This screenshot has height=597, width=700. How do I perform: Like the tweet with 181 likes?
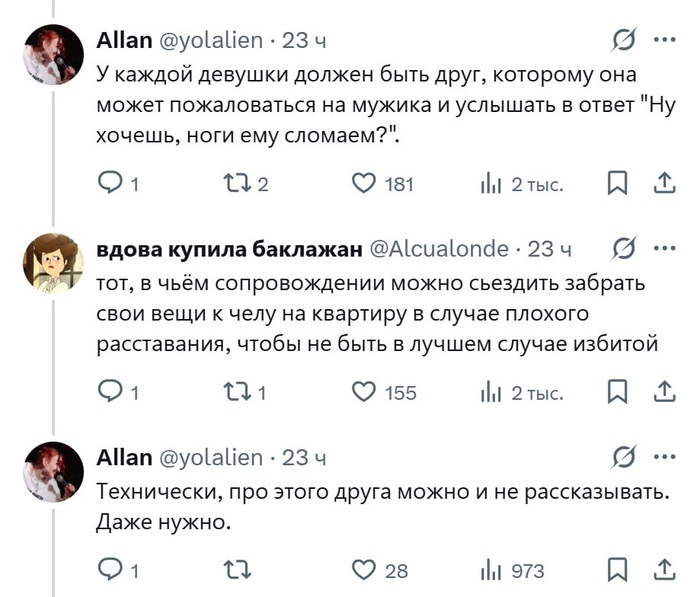coord(365,183)
